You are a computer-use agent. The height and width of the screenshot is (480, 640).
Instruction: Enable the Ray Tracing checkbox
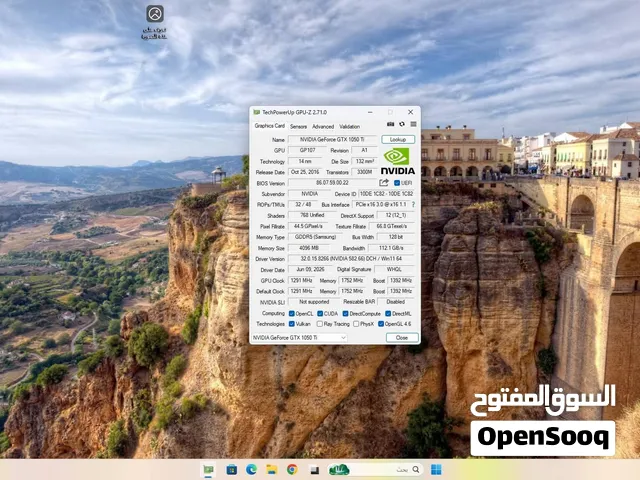(320, 324)
